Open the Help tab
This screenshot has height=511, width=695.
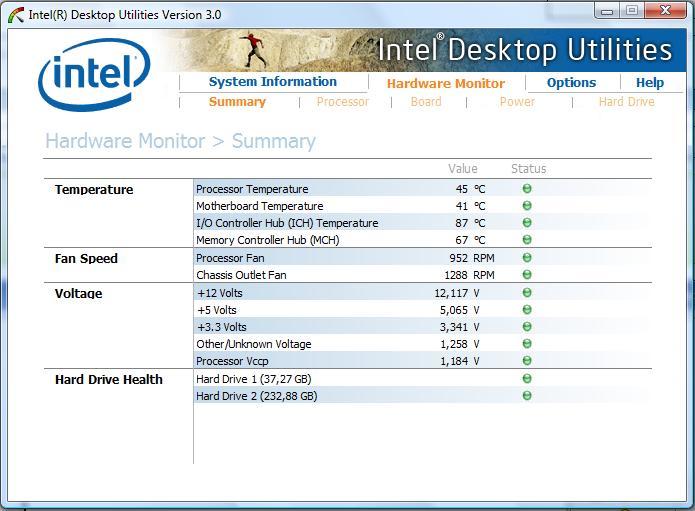(x=650, y=83)
